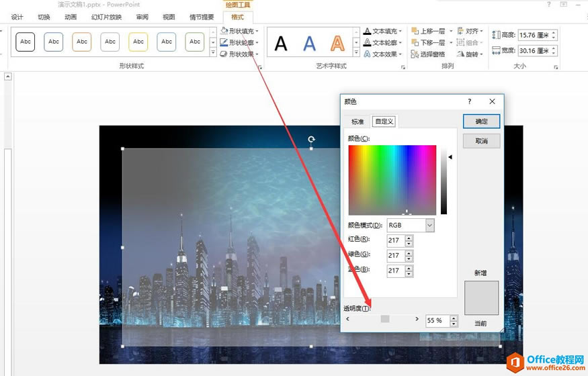Switch to the 标准 tab in color dialog
Viewport: 588px width, 376px height.
coord(358,122)
